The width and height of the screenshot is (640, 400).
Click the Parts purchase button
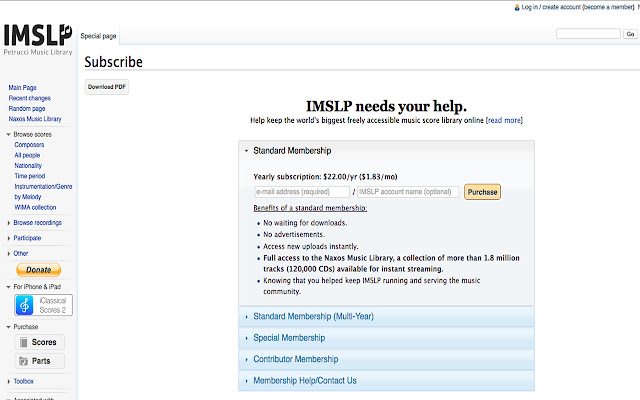39,361
